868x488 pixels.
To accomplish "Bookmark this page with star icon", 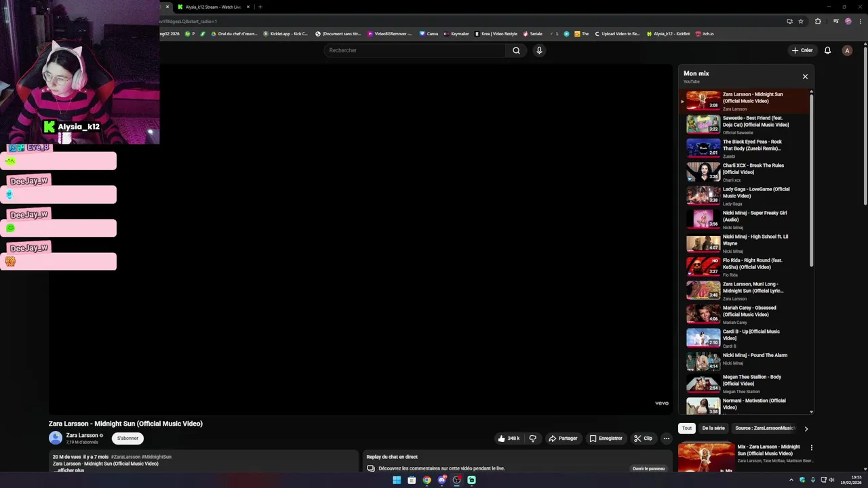I will tap(801, 21).
